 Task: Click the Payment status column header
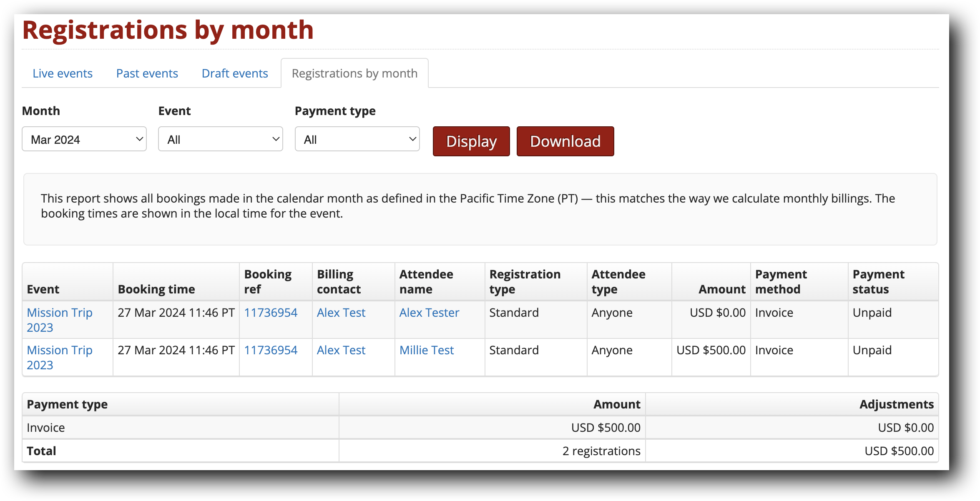pyautogui.click(x=878, y=281)
